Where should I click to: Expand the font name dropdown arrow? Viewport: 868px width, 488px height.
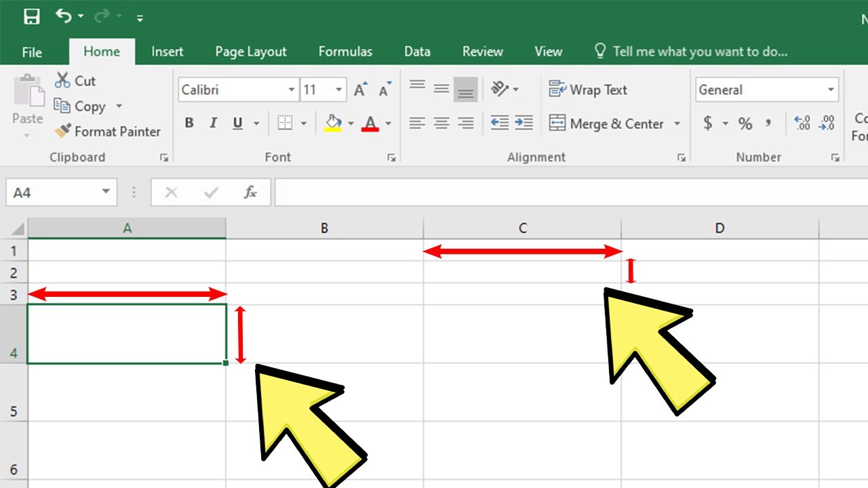tap(292, 89)
